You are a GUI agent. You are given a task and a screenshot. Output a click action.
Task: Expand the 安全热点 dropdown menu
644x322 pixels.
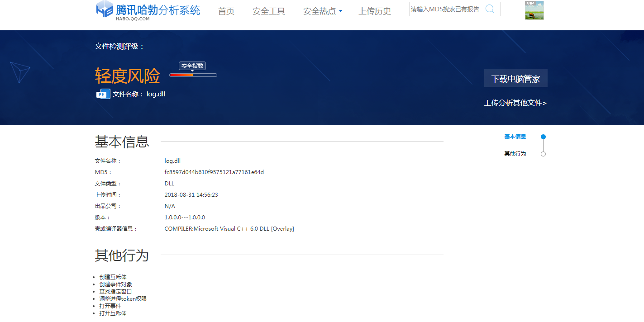323,11
